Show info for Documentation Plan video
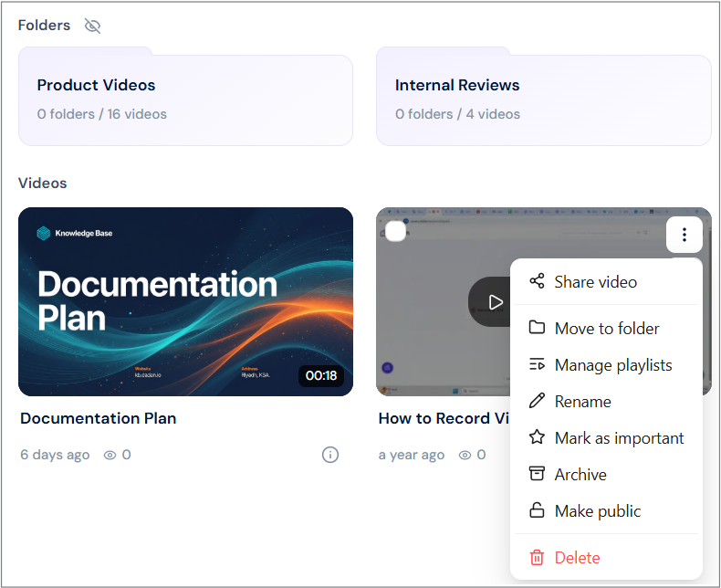This screenshot has width=721, height=588. tap(330, 455)
